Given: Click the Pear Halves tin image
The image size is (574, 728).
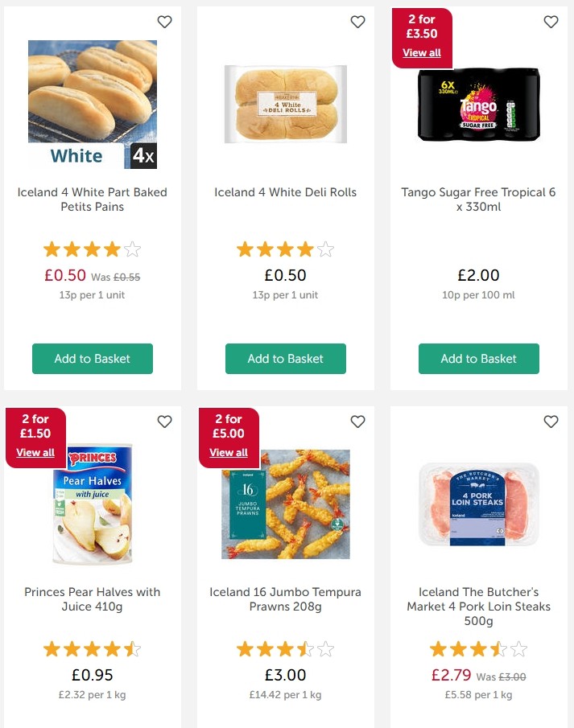Looking at the screenshot, I should pyautogui.click(x=92, y=504).
